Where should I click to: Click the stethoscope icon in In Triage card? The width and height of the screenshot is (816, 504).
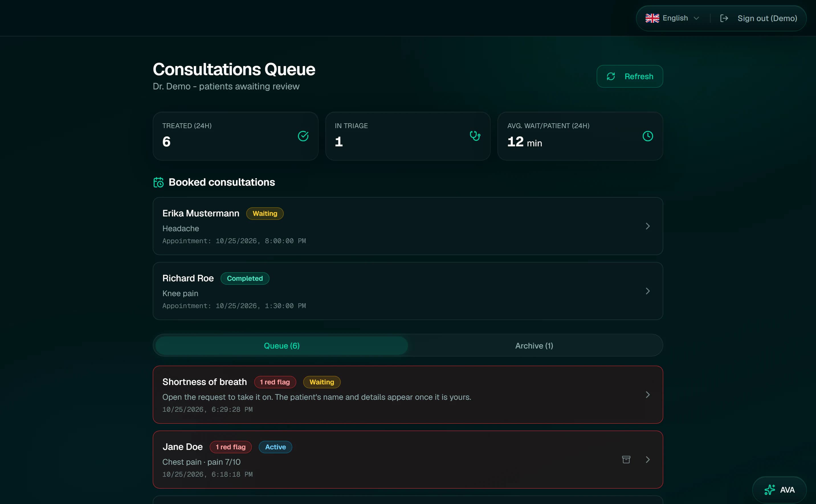475,136
